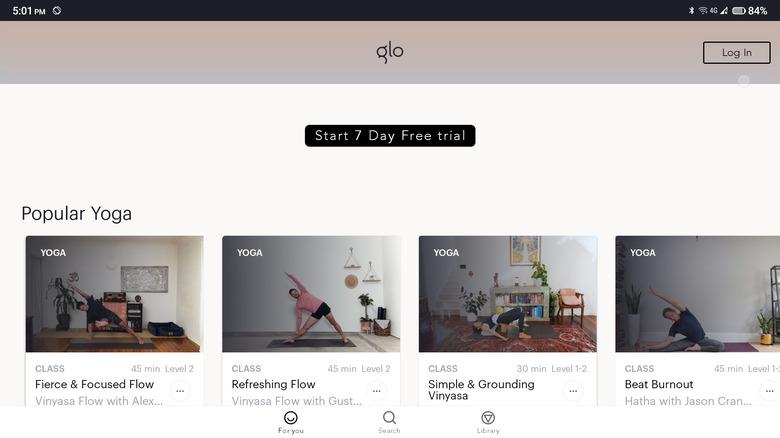The width and height of the screenshot is (780, 438).
Task: Open the Library tab icon
Action: (488, 418)
